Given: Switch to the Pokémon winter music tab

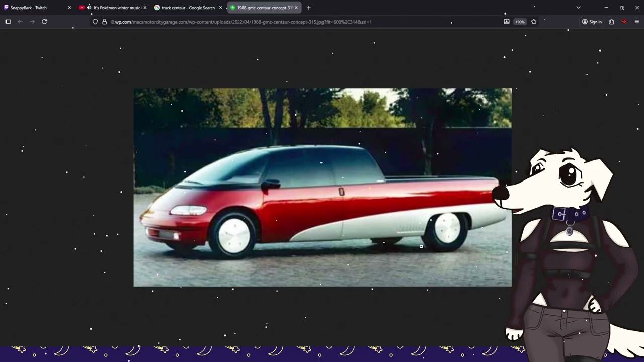Looking at the screenshot, I should (113, 8).
